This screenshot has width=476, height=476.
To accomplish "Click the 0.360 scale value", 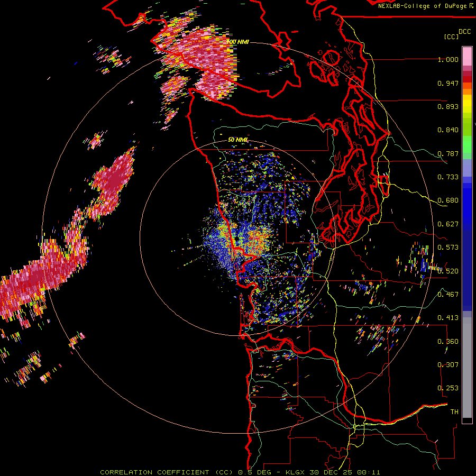I will (448, 341).
